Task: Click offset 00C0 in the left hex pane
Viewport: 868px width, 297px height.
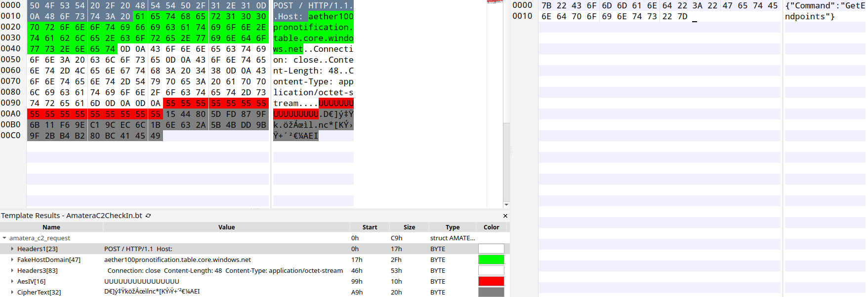Action: pyautogui.click(x=10, y=136)
